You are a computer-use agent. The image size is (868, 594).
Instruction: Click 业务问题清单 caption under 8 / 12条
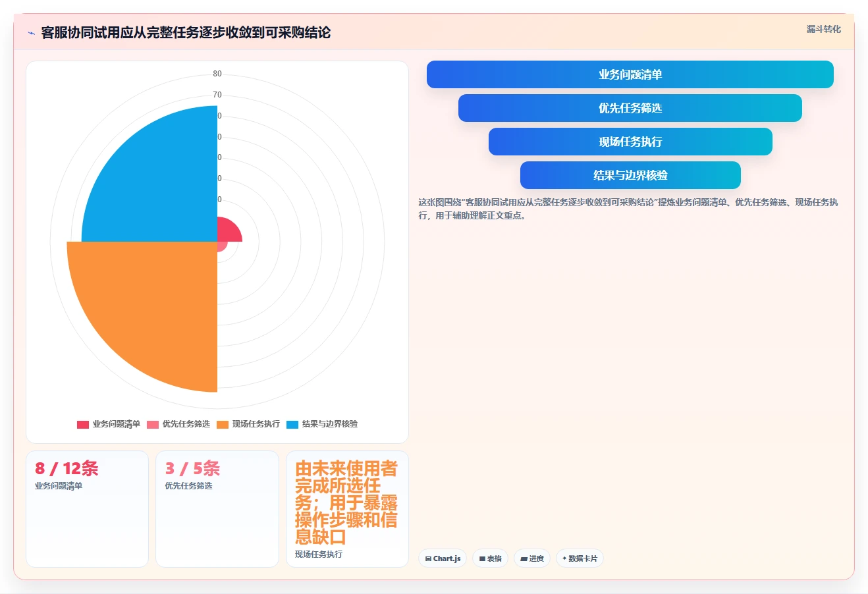(x=59, y=486)
